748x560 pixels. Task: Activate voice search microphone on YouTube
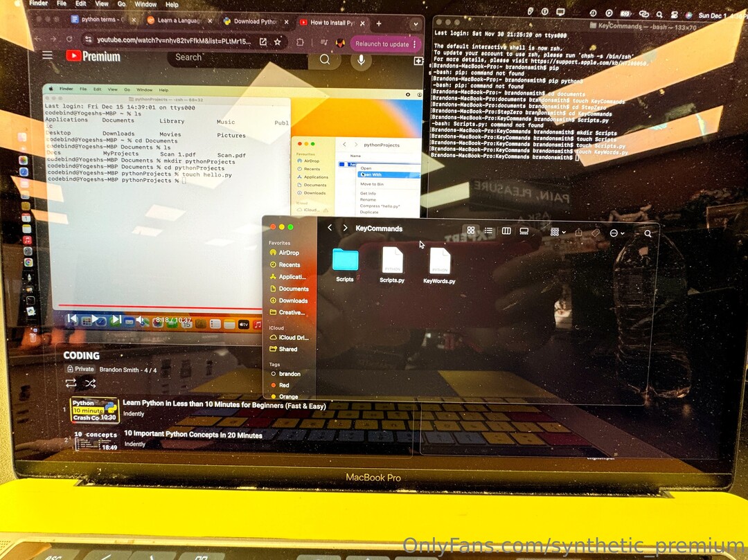point(360,60)
